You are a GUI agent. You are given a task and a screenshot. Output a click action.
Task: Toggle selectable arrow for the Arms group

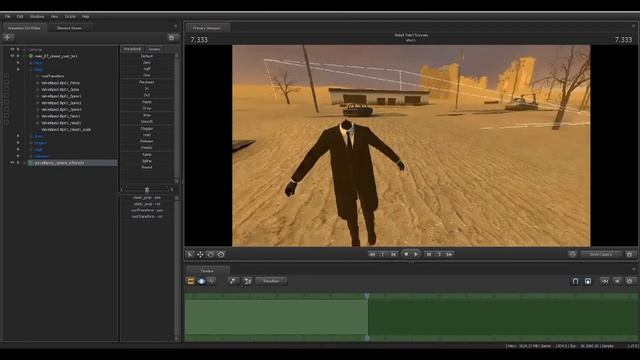pyautogui.click(x=18, y=136)
